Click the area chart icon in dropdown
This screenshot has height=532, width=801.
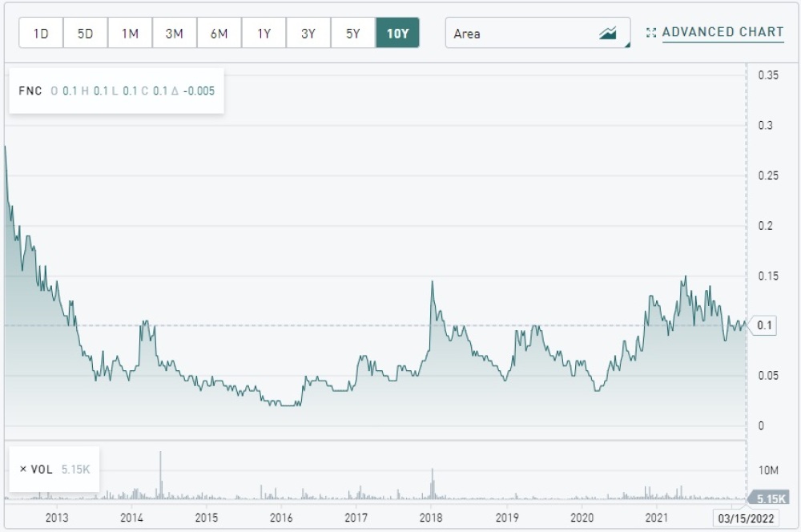tap(608, 33)
